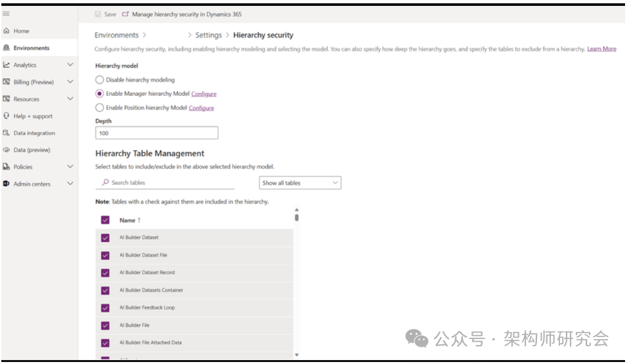This screenshot has height=364, width=629.
Task: Click the Home icon in sidebar
Action: tap(6, 31)
